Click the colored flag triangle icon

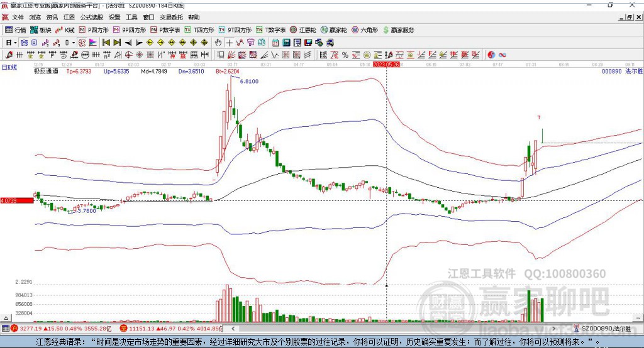[93, 43]
